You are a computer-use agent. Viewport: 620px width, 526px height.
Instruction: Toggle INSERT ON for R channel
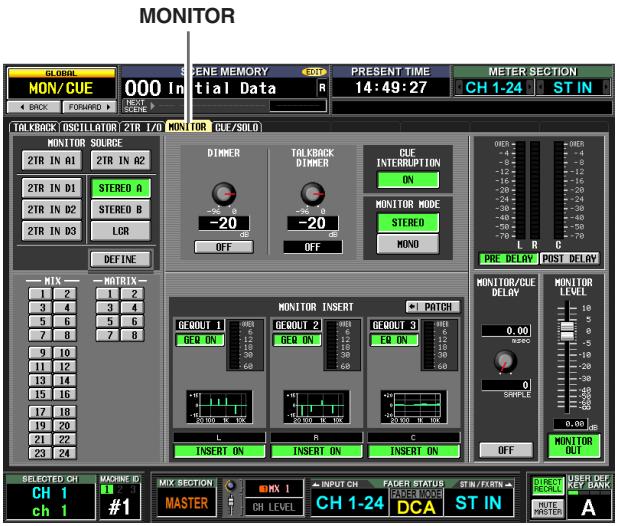317,451
